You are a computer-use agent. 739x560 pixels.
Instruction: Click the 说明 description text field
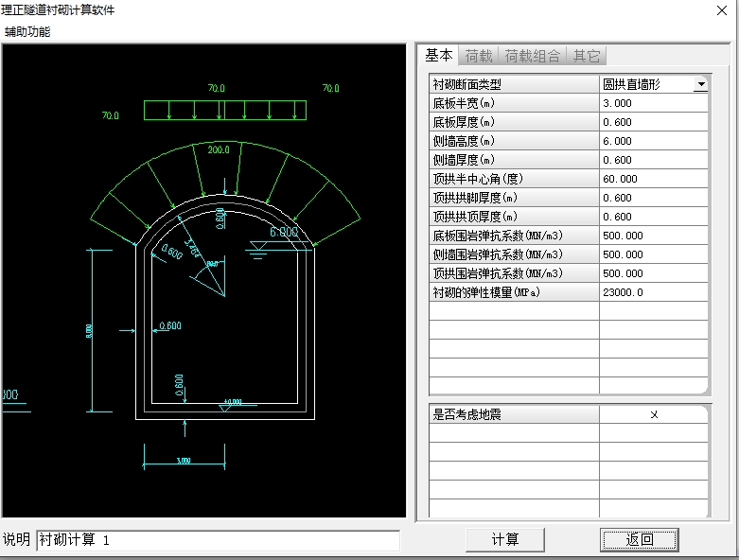(x=218, y=540)
